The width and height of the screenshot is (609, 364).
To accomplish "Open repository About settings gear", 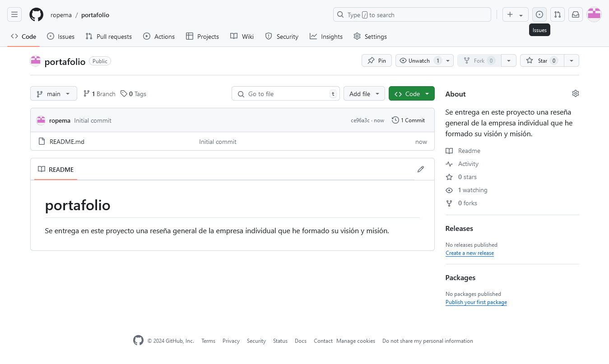I will (575, 93).
